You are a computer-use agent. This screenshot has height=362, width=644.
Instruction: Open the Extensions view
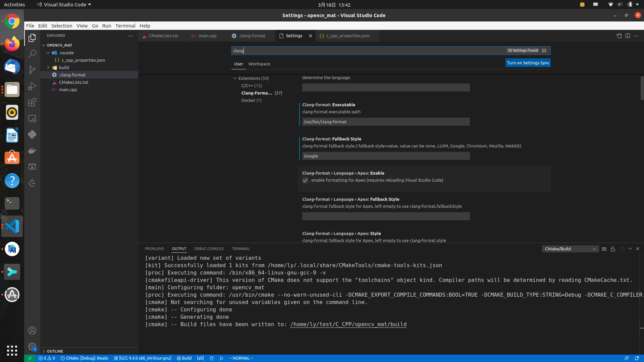pyautogui.click(x=32, y=102)
